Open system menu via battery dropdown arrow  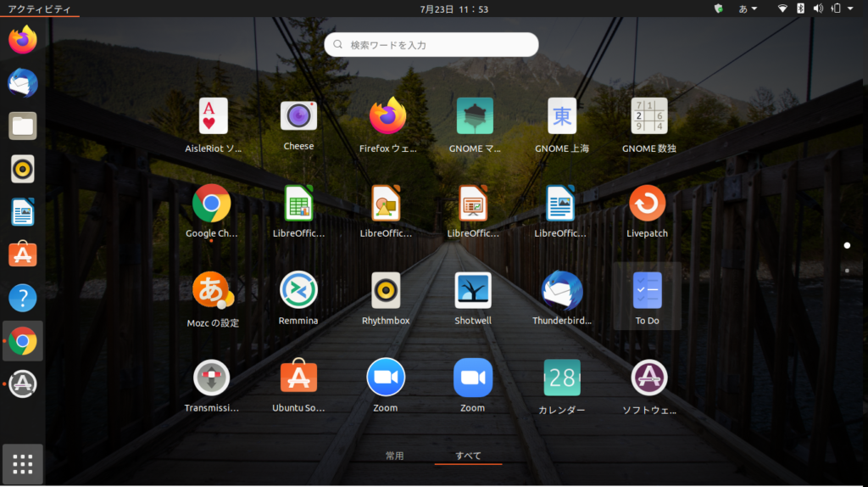pos(851,8)
